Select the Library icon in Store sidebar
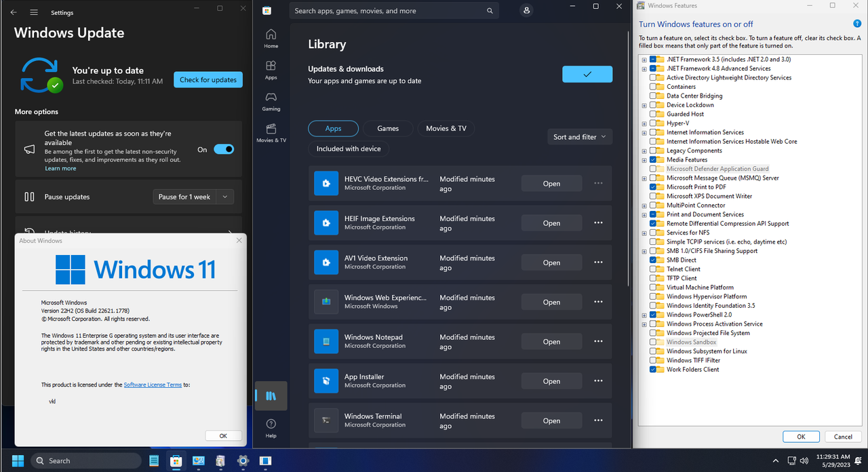This screenshot has height=472, width=868. (x=271, y=396)
